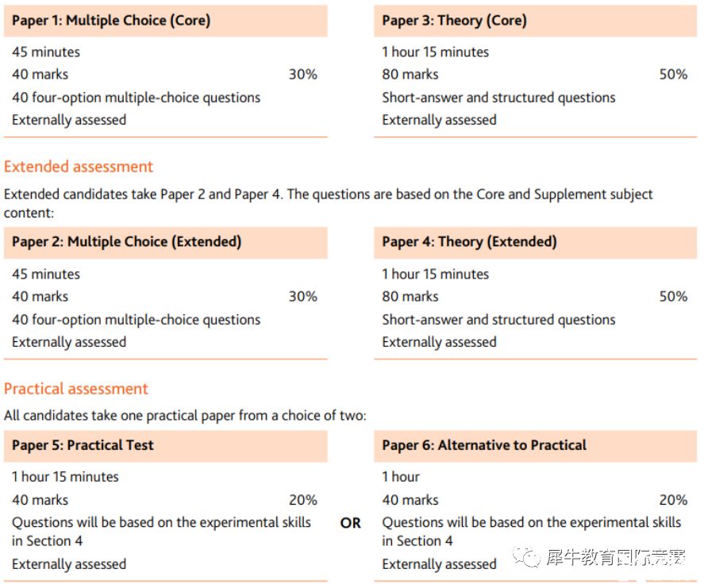Click the 20% weighting for Paper 6
This screenshot has height=588, width=708.
point(673,500)
